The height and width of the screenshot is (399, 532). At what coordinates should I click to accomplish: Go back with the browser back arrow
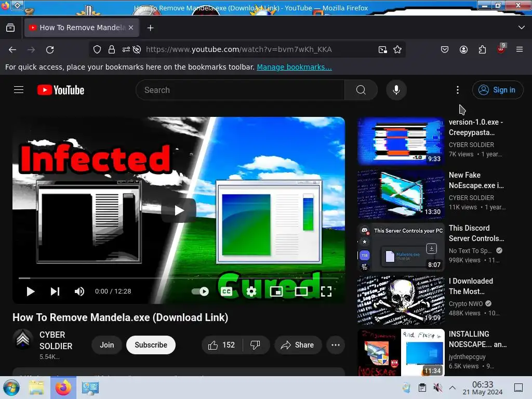[12, 50]
